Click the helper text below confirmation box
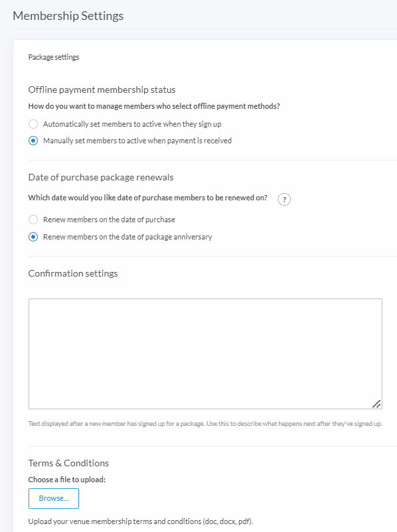This screenshot has width=397, height=532. coord(205,424)
